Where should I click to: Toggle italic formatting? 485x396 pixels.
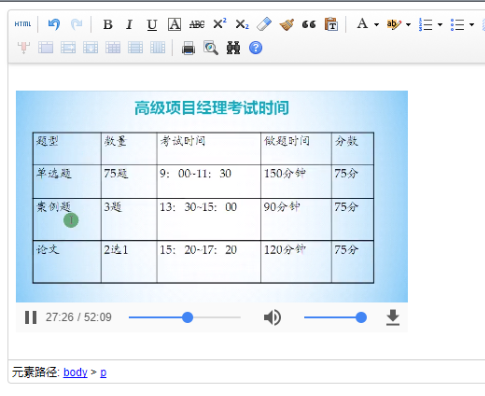click(129, 24)
